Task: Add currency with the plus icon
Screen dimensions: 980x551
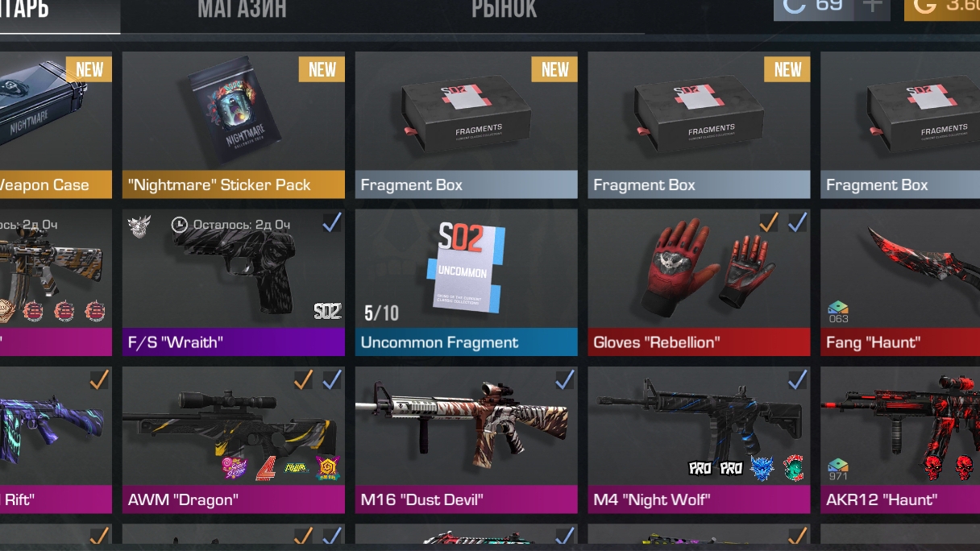Action: (872, 6)
